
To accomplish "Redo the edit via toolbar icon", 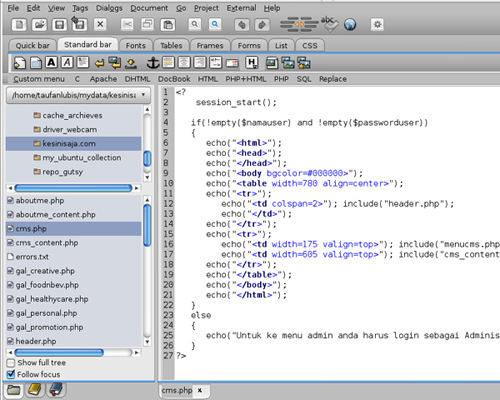I will (262, 25).
